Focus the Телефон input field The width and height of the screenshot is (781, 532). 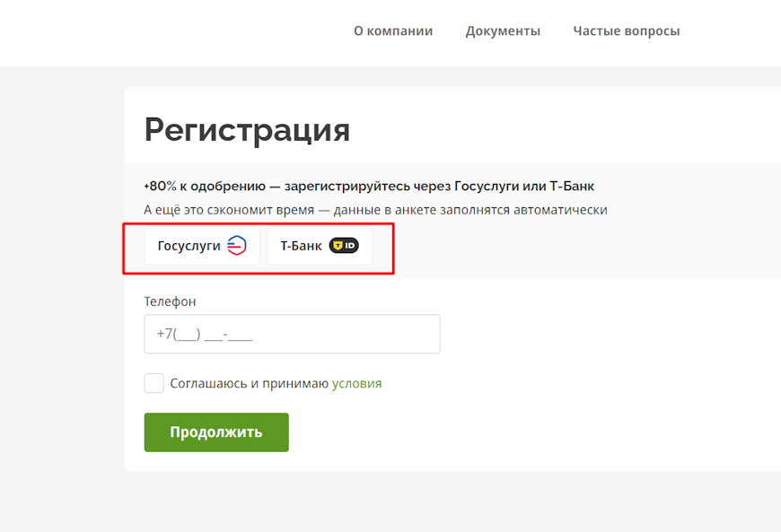coord(292,334)
